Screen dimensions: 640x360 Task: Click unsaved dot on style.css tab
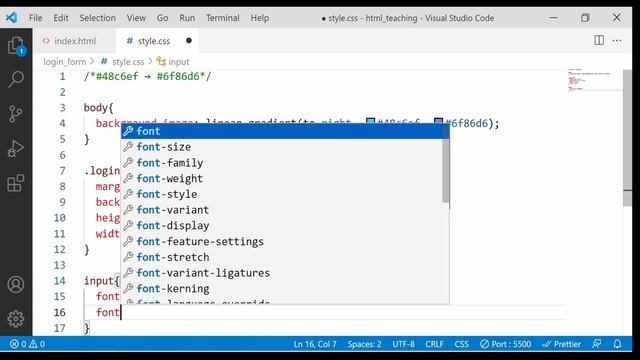189,40
